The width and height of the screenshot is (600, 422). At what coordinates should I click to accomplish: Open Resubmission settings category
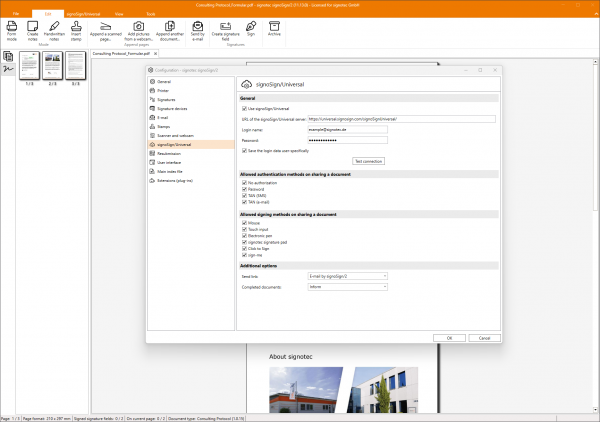click(x=191, y=153)
